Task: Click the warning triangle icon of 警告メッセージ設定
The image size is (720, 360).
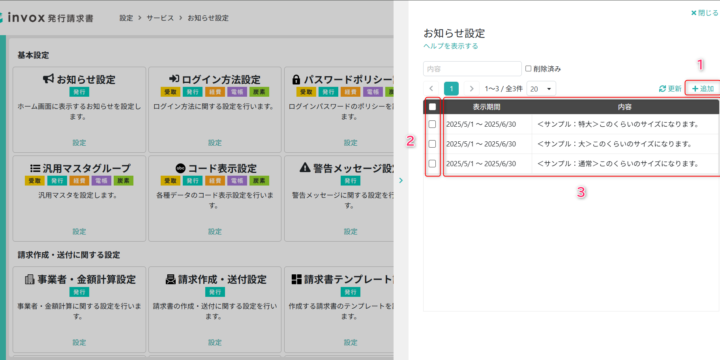Action: [x=304, y=168]
